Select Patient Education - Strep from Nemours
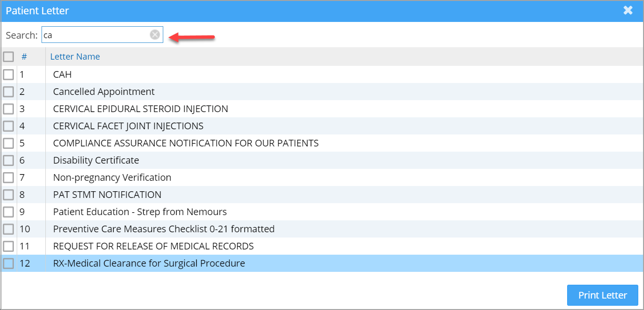 click(x=140, y=212)
